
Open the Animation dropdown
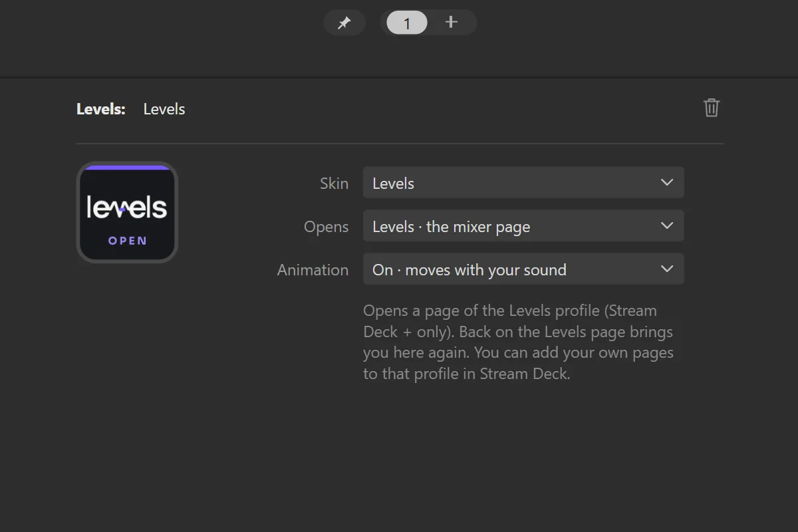coord(523,269)
